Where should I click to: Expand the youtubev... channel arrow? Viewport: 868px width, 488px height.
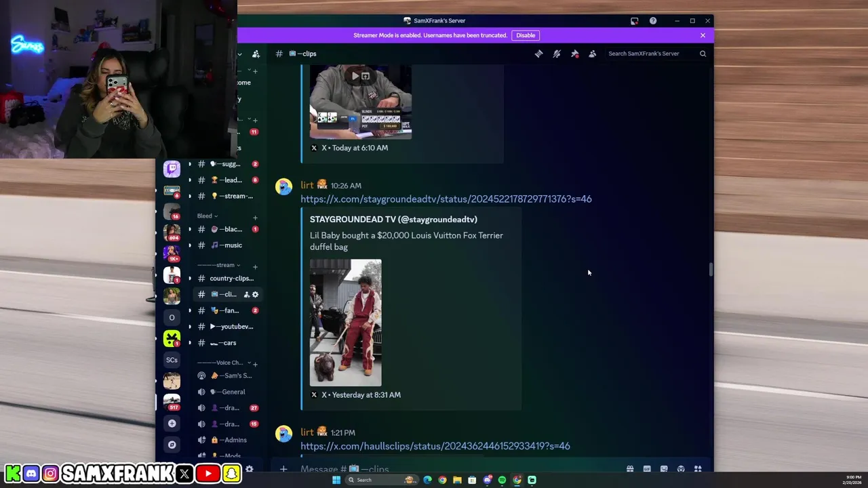(x=190, y=327)
